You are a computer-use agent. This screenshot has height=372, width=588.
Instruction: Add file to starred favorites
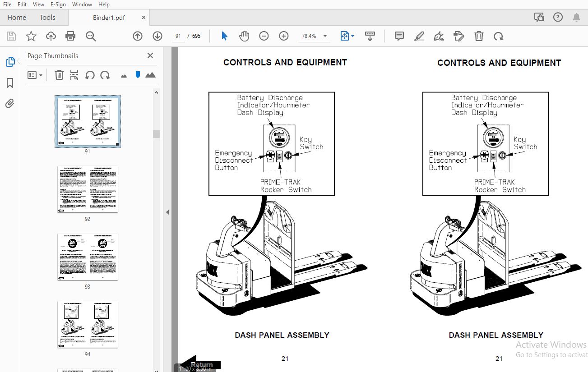(x=31, y=36)
